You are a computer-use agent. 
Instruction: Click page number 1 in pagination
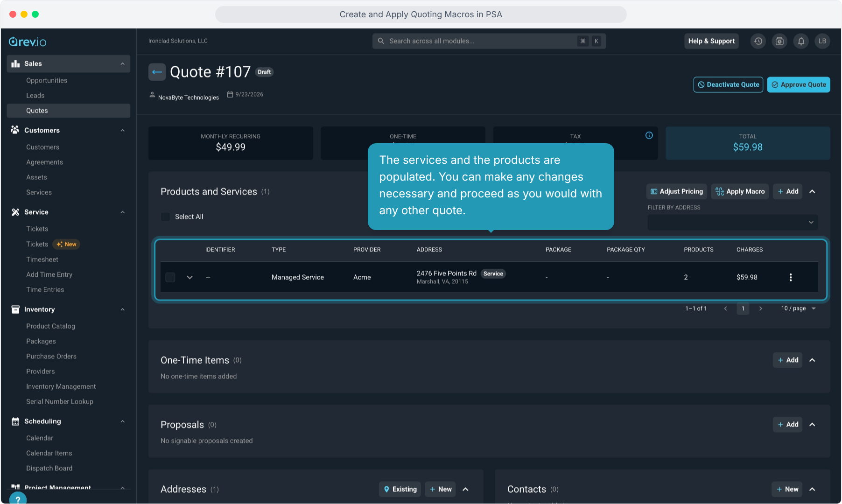(x=743, y=308)
